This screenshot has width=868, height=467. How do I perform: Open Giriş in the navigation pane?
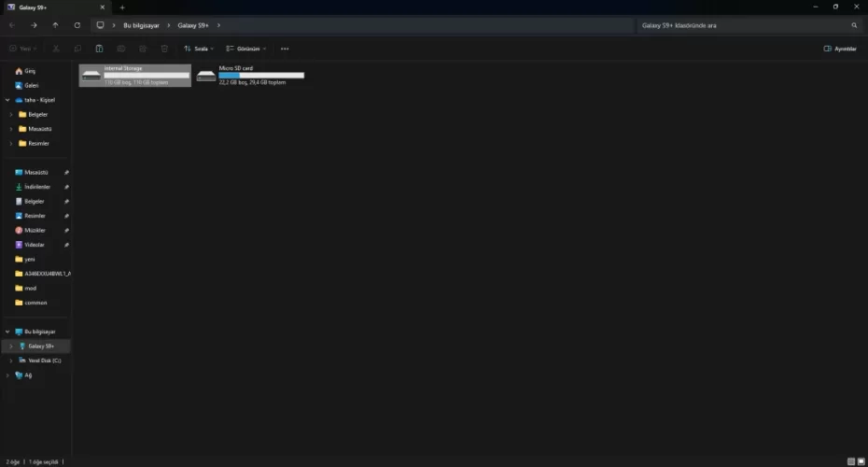click(x=30, y=71)
